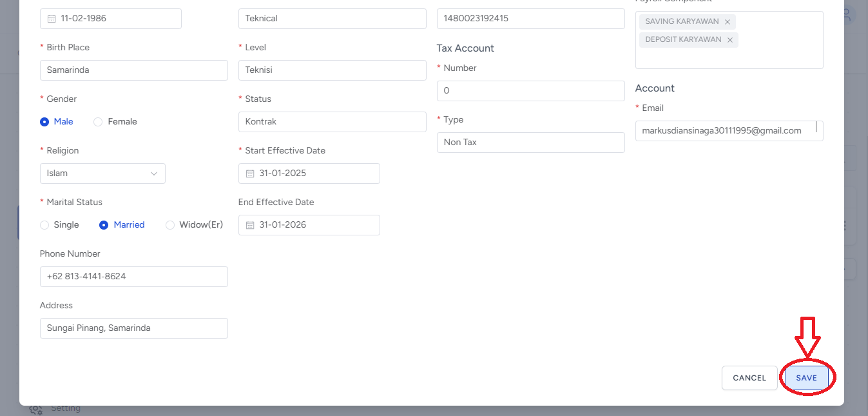Click the Phone Number input field
Image resolution: width=868 pixels, height=416 pixels.
pos(133,277)
